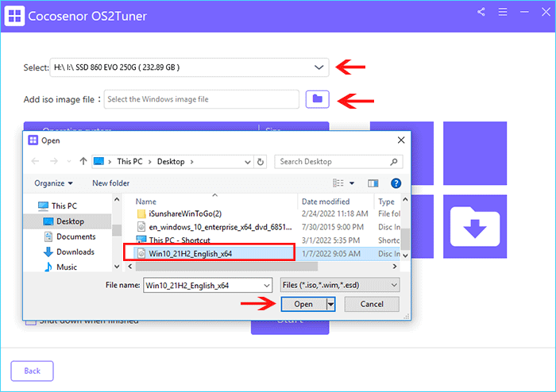The height and width of the screenshot is (392, 556).
Task: Click the Open button split arrow
Action: coord(330,304)
